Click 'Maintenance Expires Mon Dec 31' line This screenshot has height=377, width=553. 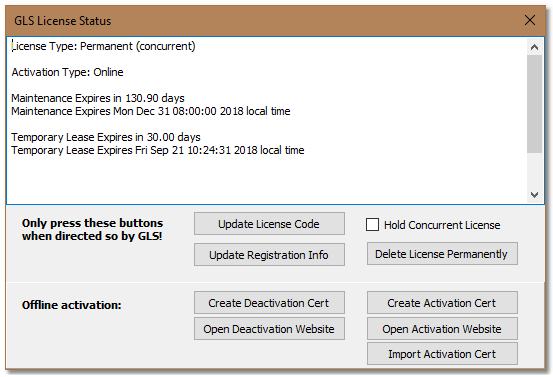tap(151, 111)
